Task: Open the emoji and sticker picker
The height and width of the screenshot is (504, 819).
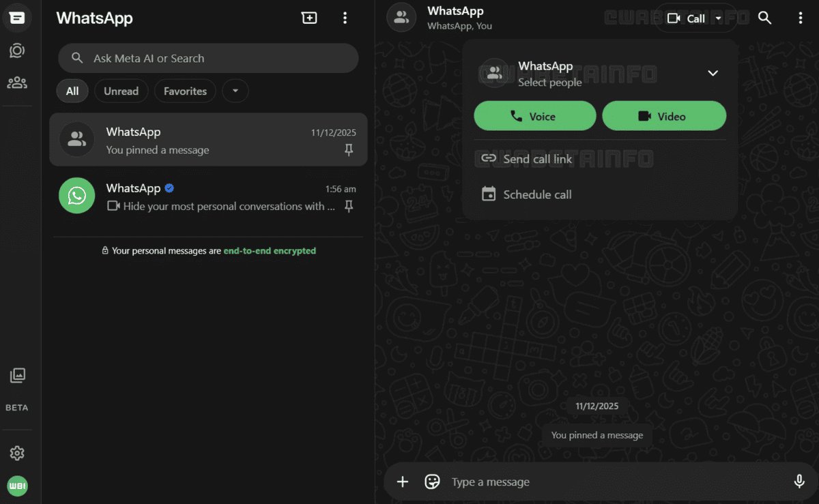Action: pos(432,481)
